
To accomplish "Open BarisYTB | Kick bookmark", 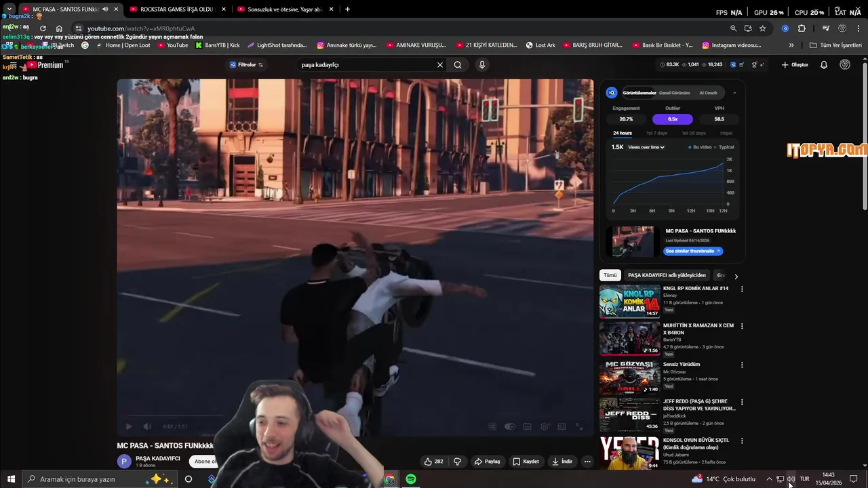I will [x=218, y=45].
